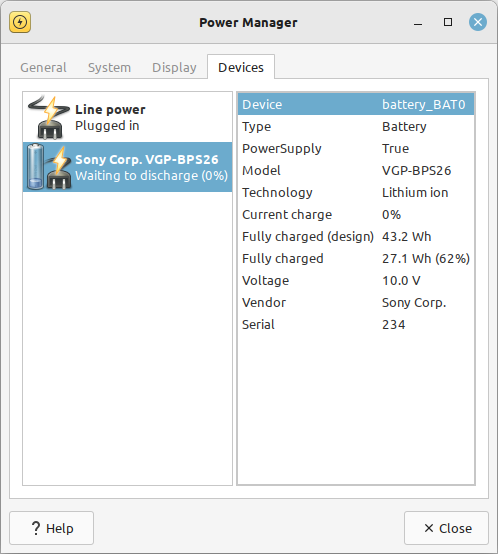Click the battery_BAT0 value
498x554 pixels.
423,105
